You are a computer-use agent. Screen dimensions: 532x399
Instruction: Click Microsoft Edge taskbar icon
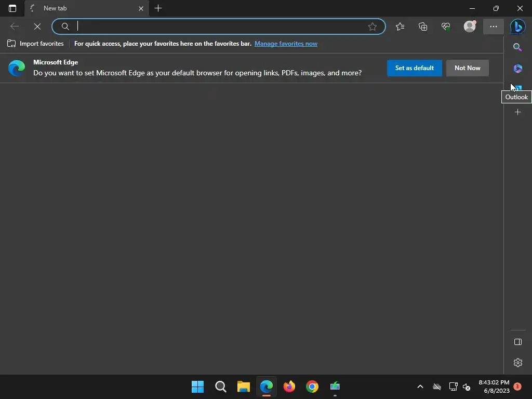click(x=267, y=387)
